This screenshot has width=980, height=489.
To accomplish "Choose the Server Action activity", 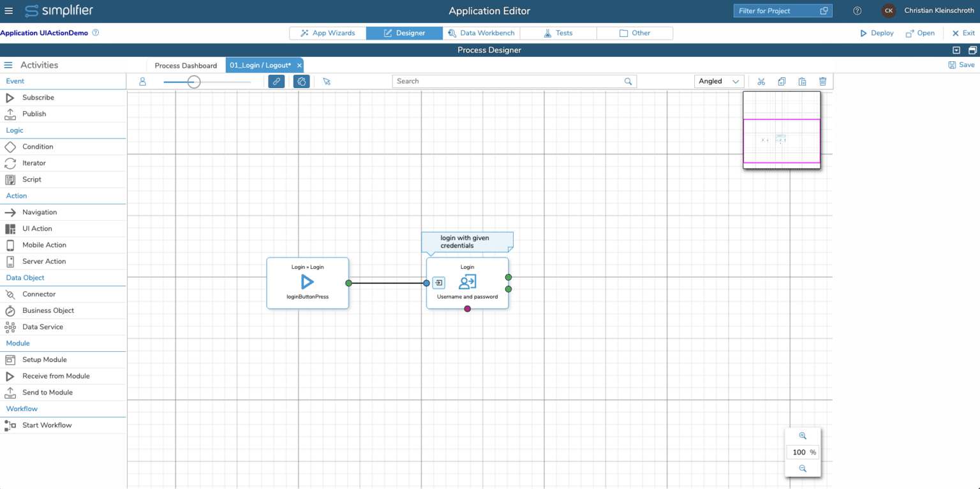I will 63,261.
